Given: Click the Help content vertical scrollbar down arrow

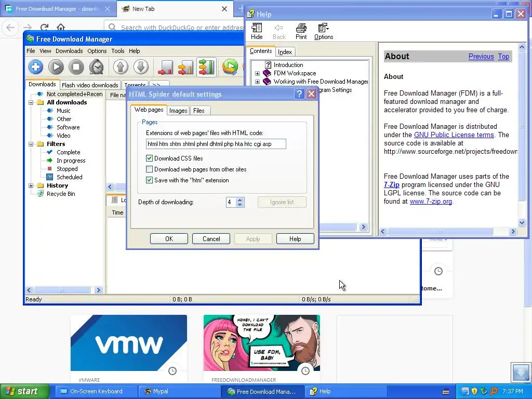Looking at the screenshot, I should (522, 222).
